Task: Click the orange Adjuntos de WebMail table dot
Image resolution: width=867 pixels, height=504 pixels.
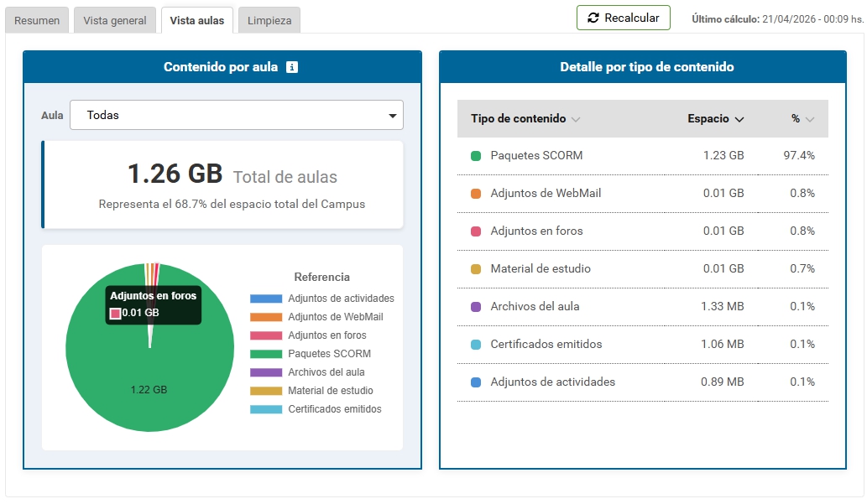Action: pos(476,194)
